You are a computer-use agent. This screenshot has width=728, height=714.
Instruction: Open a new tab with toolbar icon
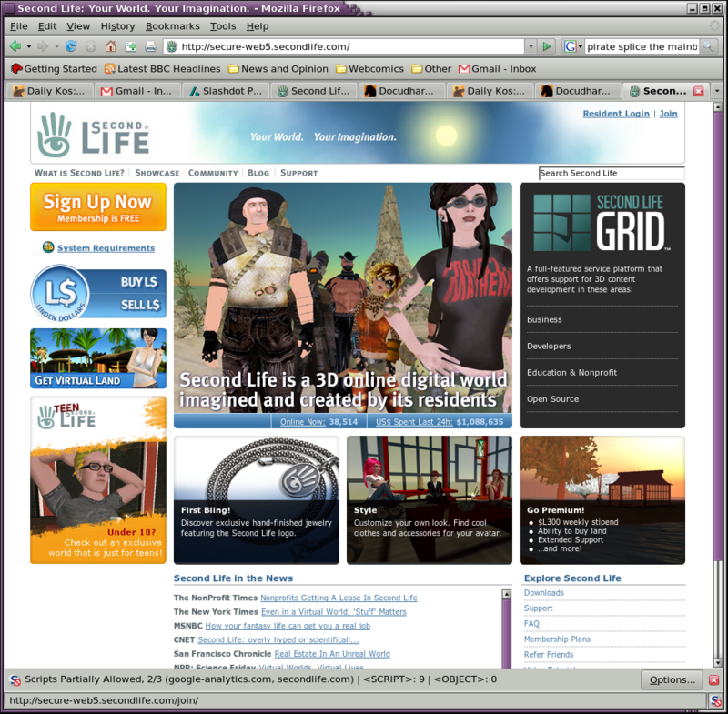click(131, 46)
